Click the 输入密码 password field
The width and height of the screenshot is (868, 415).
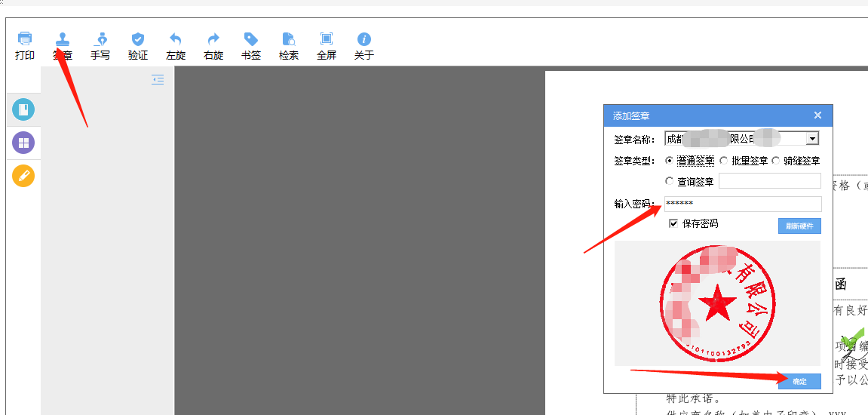click(x=742, y=204)
